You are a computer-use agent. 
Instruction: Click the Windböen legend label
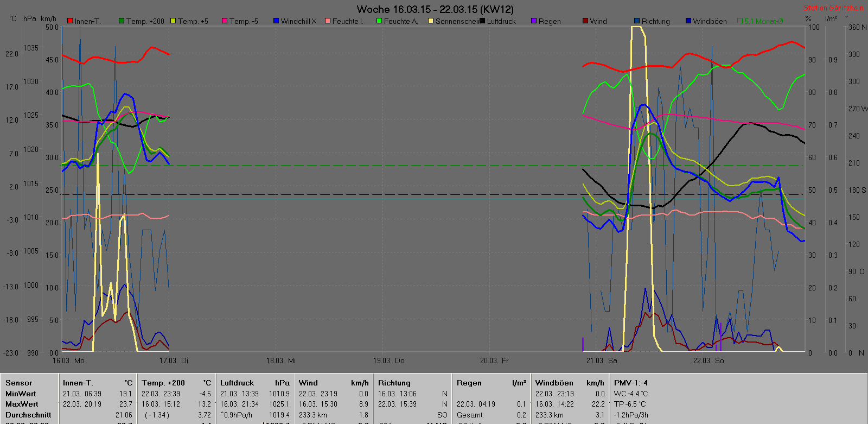(x=710, y=21)
